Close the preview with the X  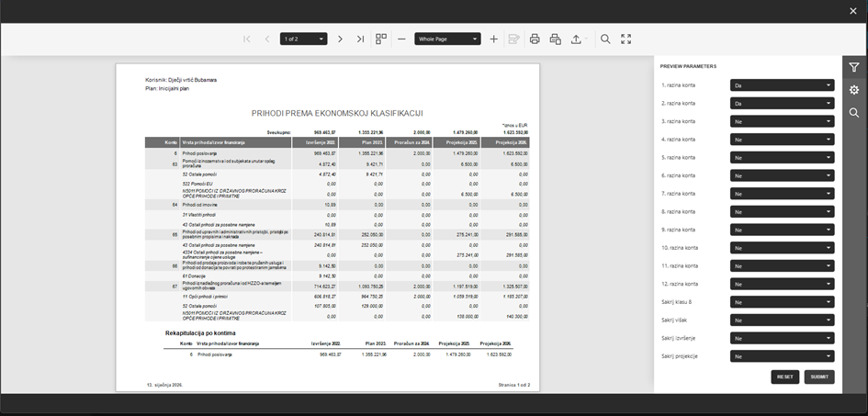pos(853,11)
